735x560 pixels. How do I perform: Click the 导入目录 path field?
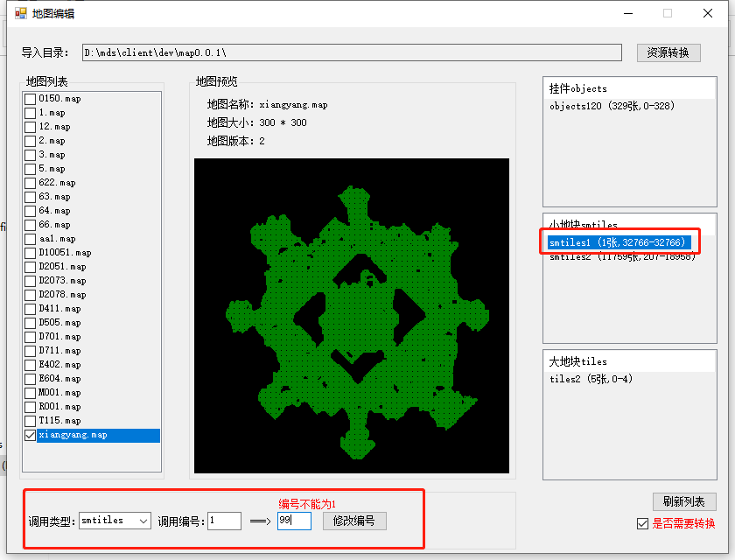click(351, 52)
